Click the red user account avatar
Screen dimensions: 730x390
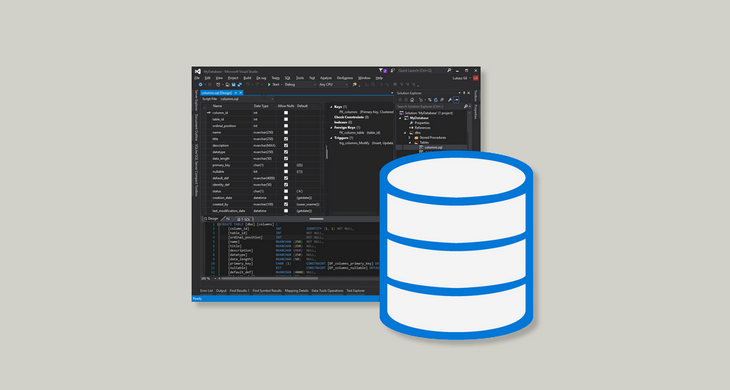coord(475,78)
